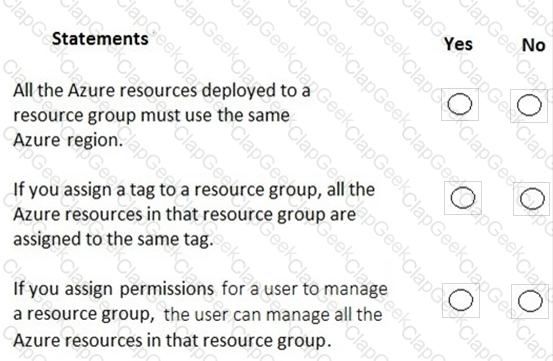The height and width of the screenshot is (361, 553).
Task: Click the Yes column header
Action: (x=458, y=44)
